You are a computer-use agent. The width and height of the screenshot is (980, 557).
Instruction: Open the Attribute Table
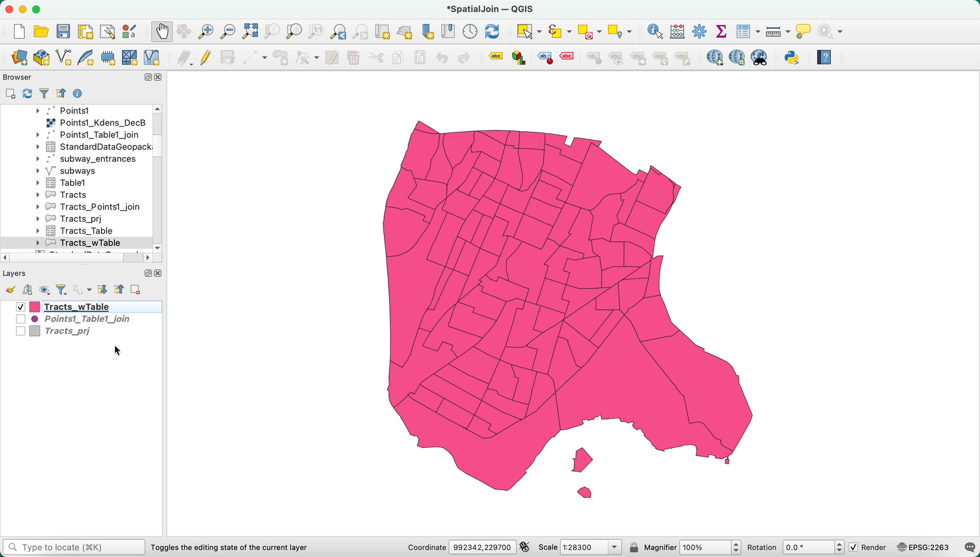[x=745, y=31]
